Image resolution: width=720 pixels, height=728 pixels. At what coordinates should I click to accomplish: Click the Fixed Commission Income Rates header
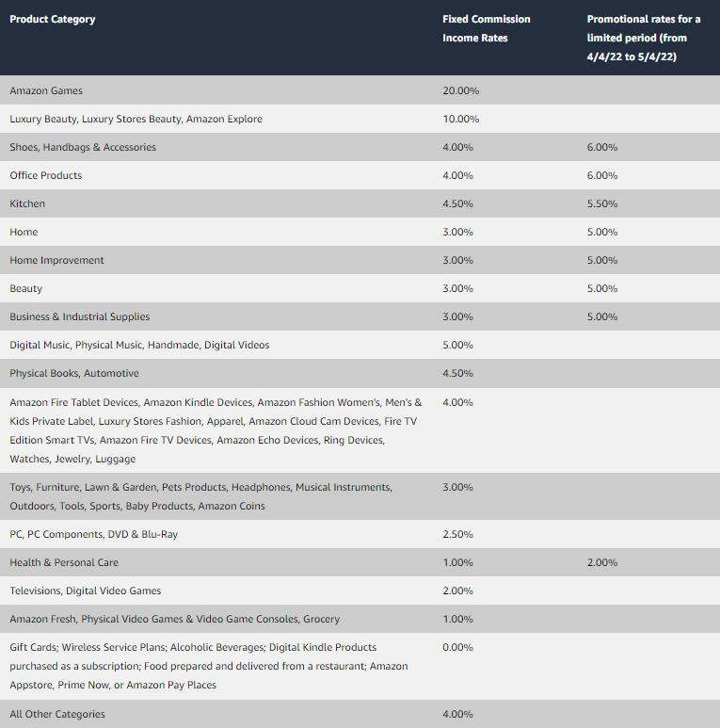[x=487, y=28]
